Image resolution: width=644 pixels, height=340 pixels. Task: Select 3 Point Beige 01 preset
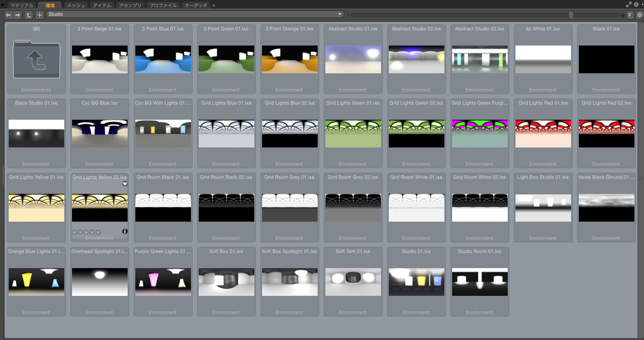pyautogui.click(x=99, y=59)
